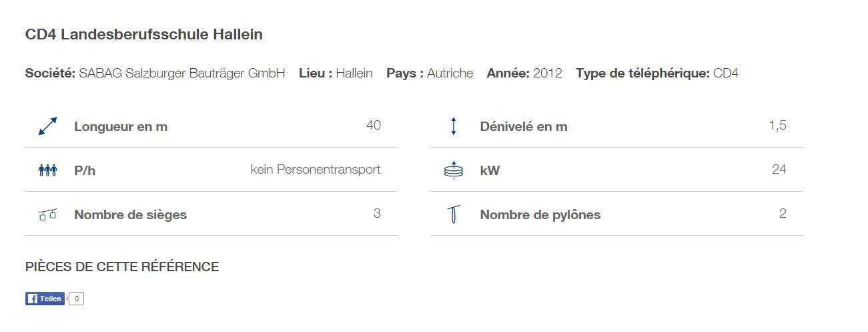Viewport: 868px width, 332px height.
Task: Click SABAG Salzburger Bauträger GmbH company name
Action: coord(182,73)
